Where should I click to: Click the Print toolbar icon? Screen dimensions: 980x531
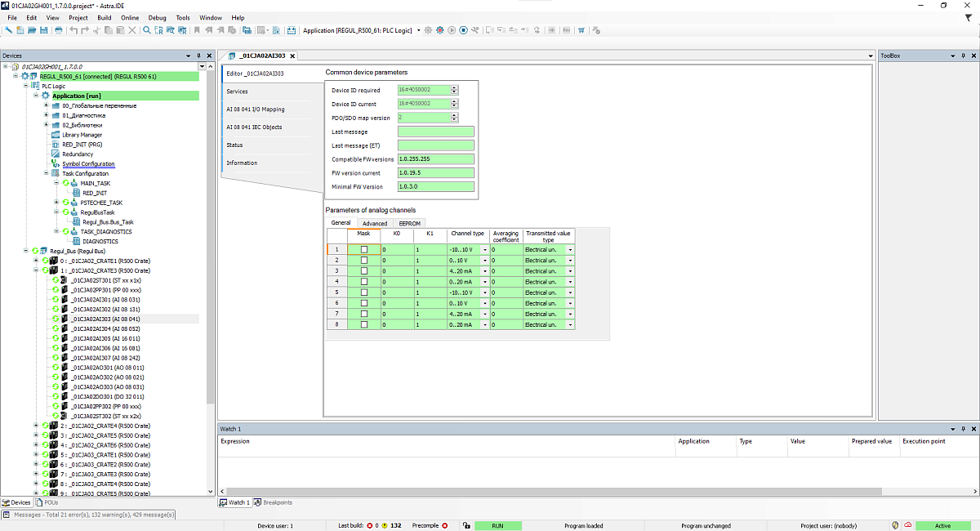pyautogui.click(x=58, y=30)
